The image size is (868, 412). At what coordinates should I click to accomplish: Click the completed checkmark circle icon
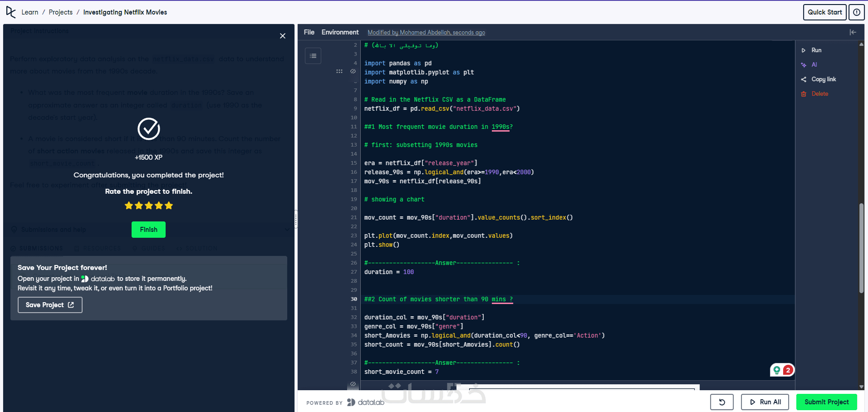pos(149,129)
